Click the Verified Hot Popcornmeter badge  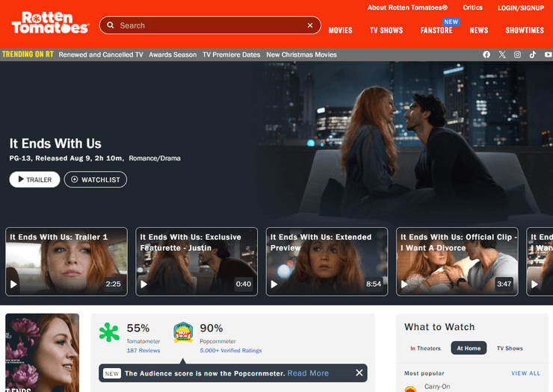[x=183, y=332]
